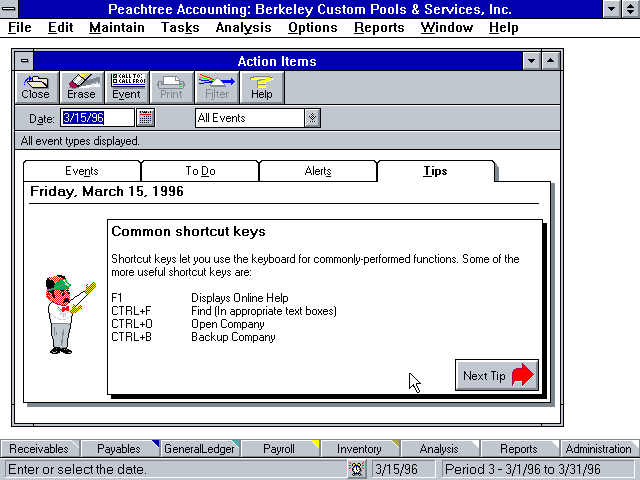Select the Analysis navigation tab at bottom
The width and height of the screenshot is (640, 480).
click(439, 449)
